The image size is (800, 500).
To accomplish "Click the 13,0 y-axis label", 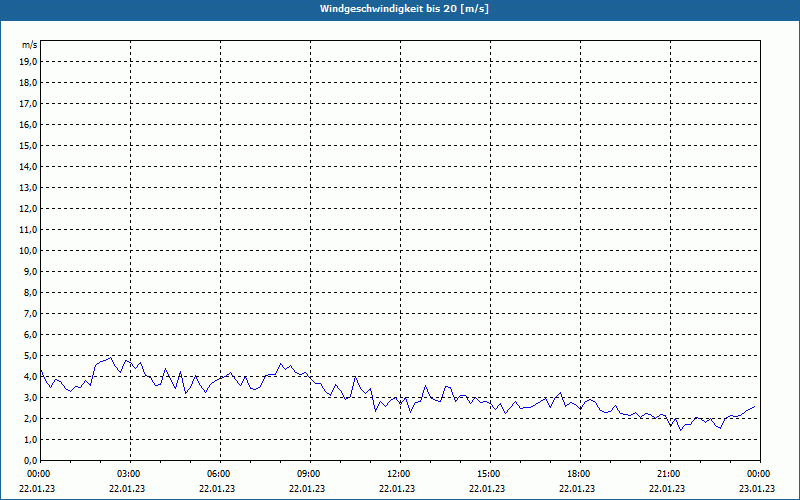I will point(28,188).
